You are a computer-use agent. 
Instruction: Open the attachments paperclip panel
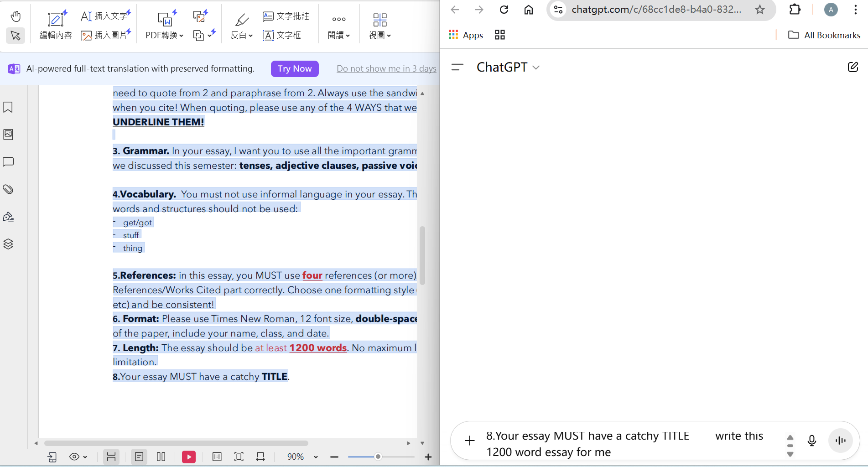[8, 189]
